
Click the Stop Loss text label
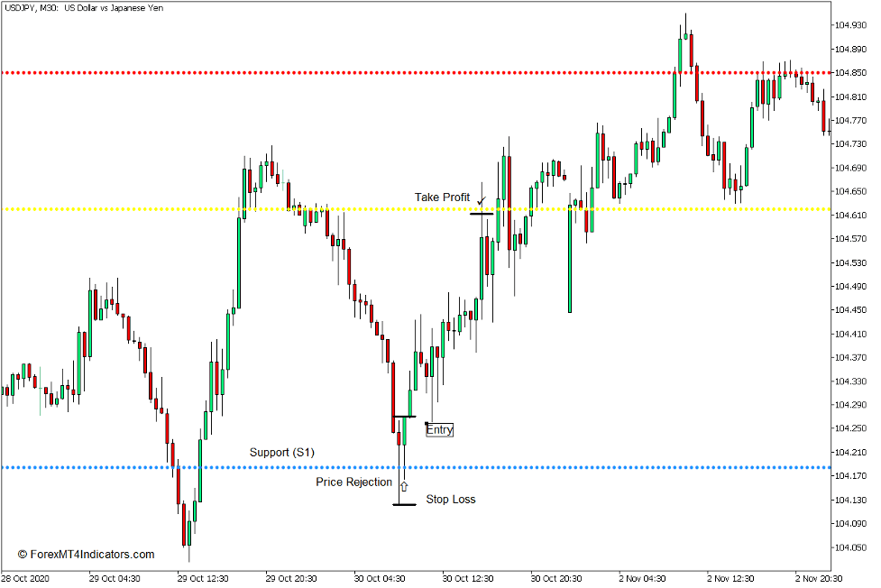[452, 499]
